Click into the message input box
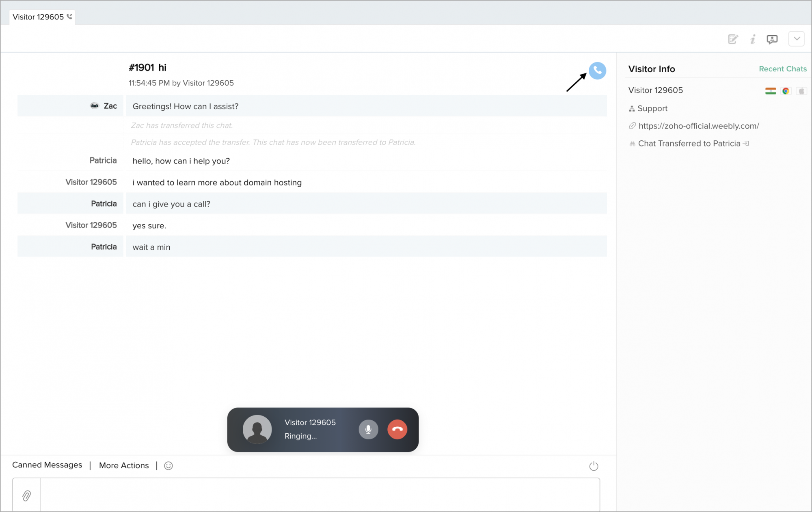812x512 pixels. 320,495
